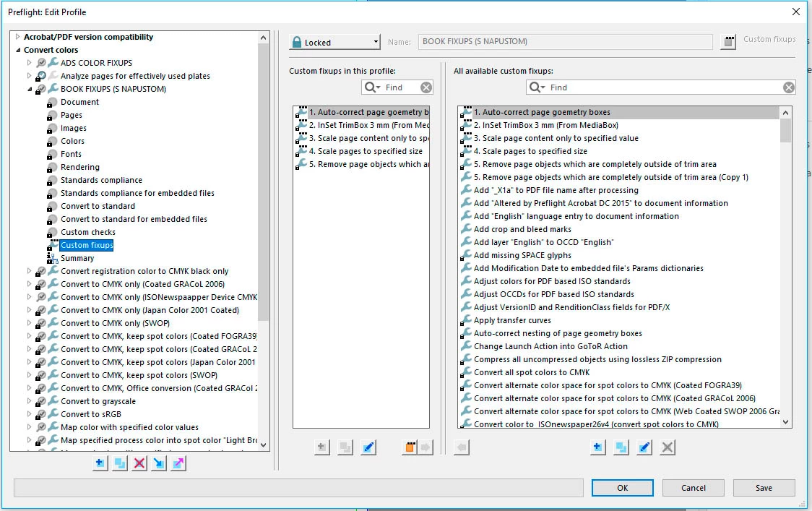Expand ADS COLOR FIXUPS profile
The height and width of the screenshot is (511, 812).
pyautogui.click(x=29, y=63)
